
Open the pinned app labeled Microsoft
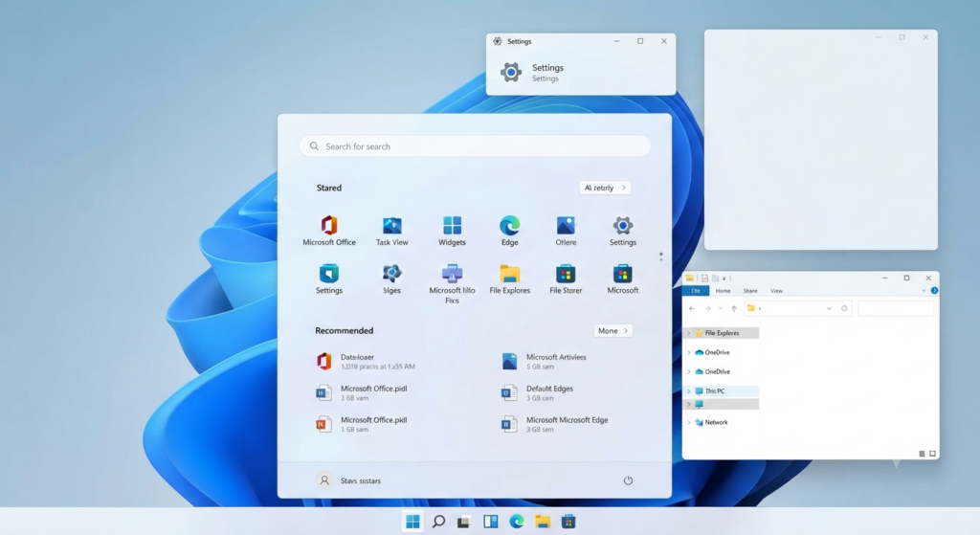click(x=622, y=279)
